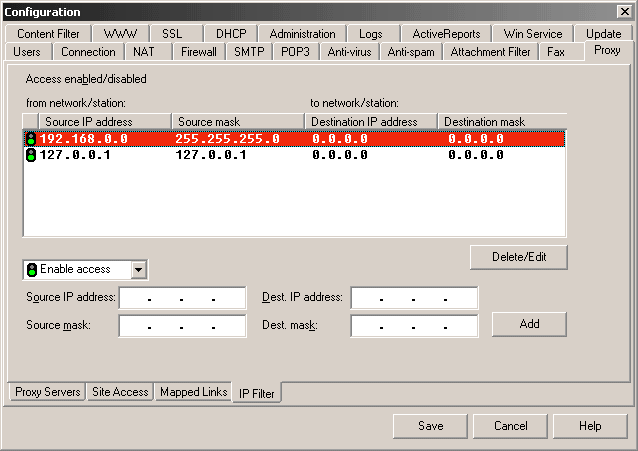Select the 127.0.0.1 source address cell
This screenshot has height=451, width=638.
[75, 155]
